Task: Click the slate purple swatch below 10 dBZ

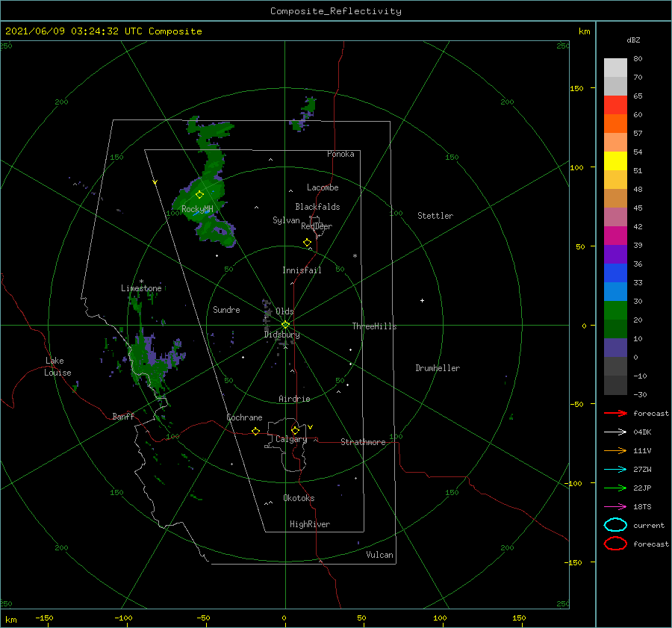Action: pos(615,347)
